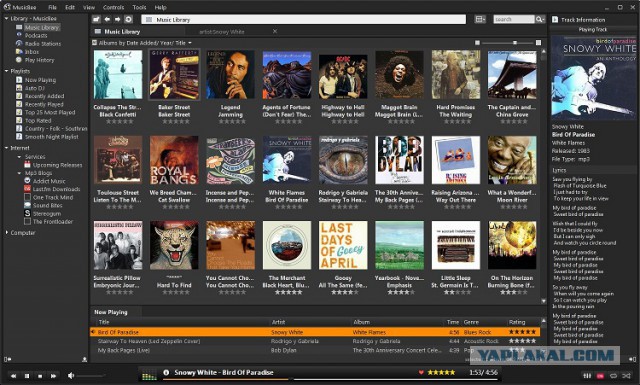Open The Frontloader blog
640x385 pixels.
point(53,222)
